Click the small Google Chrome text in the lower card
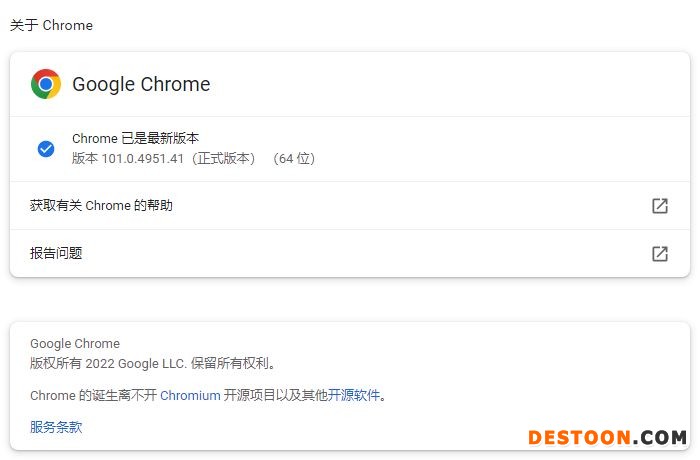This screenshot has width=700, height=460. click(x=75, y=344)
